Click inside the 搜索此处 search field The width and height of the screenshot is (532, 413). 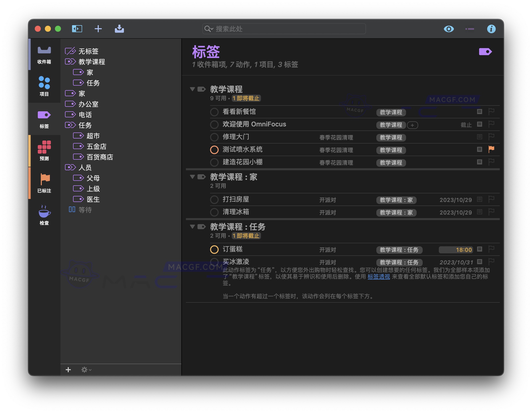click(284, 29)
